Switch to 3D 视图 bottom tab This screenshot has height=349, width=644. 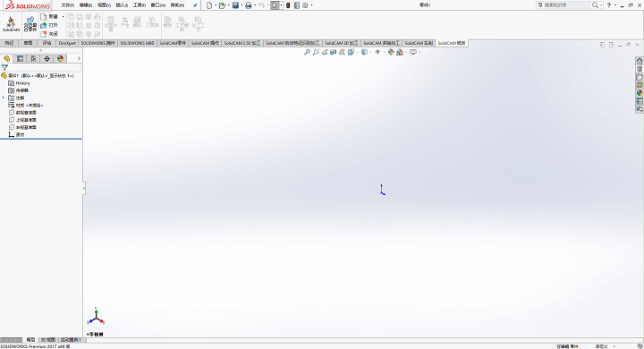(x=48, y=340)
